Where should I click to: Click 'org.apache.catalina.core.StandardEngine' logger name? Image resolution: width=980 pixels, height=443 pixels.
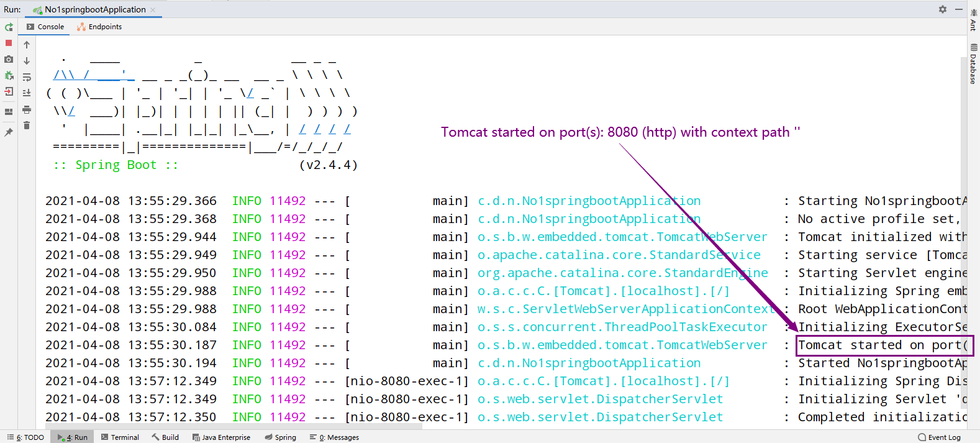point(622,273)
